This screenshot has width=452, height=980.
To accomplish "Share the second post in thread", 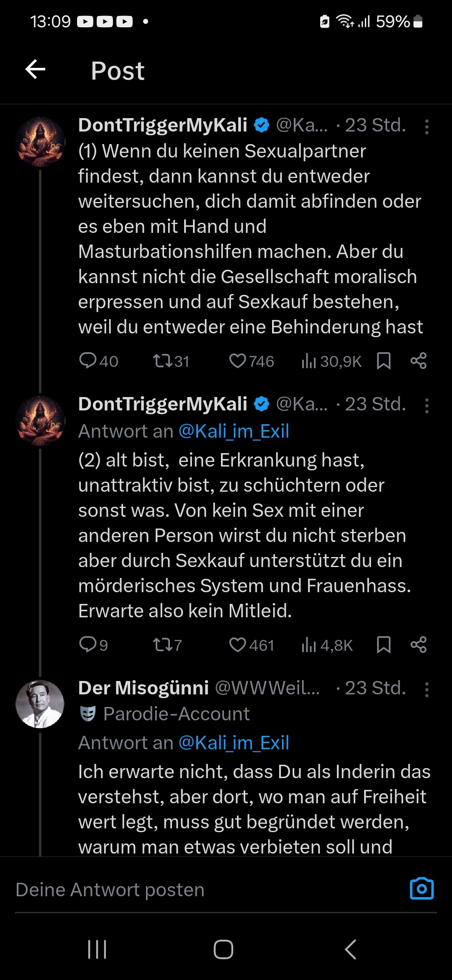I will click(419, 645).
